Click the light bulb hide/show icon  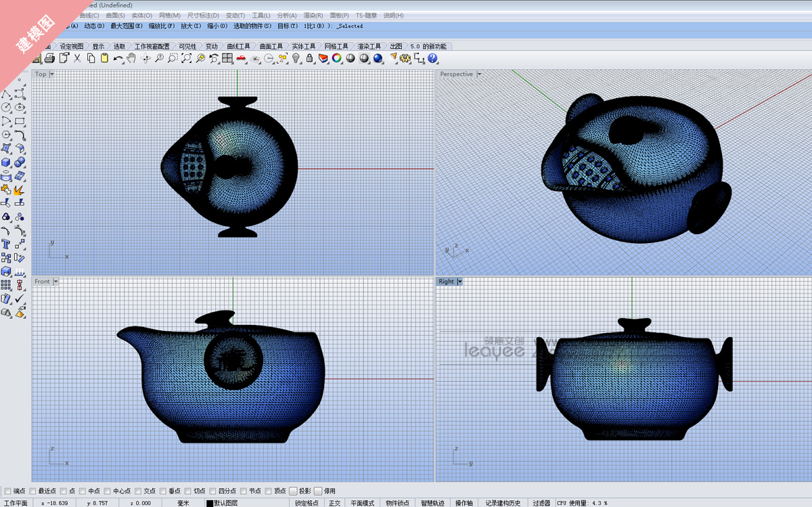pyautogui.click(x=296, y=59)
